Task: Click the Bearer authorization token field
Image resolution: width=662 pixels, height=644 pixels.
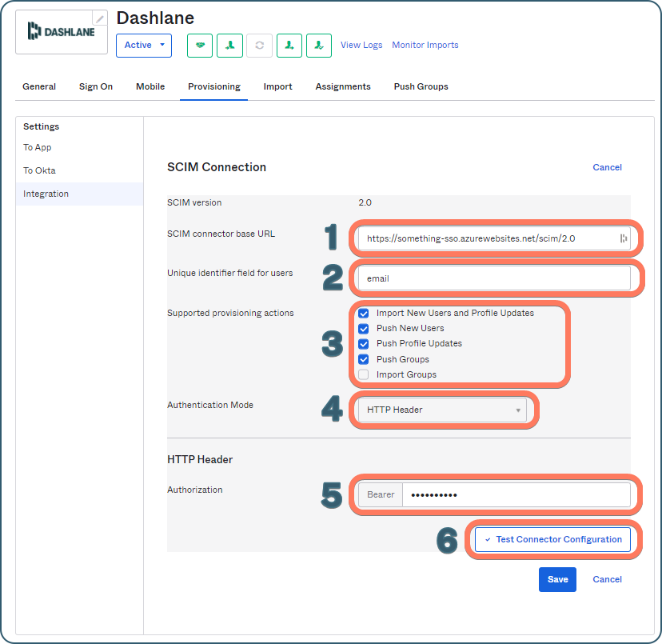Action: pos(516,495)
